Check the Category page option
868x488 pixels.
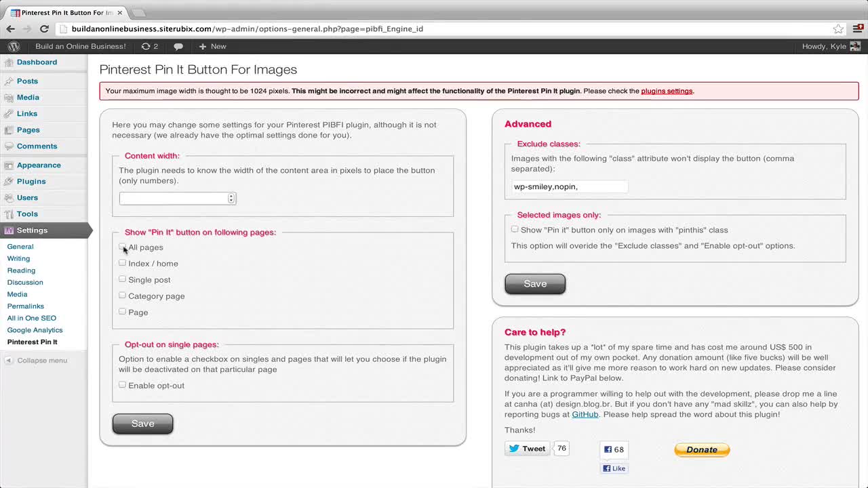122,296
